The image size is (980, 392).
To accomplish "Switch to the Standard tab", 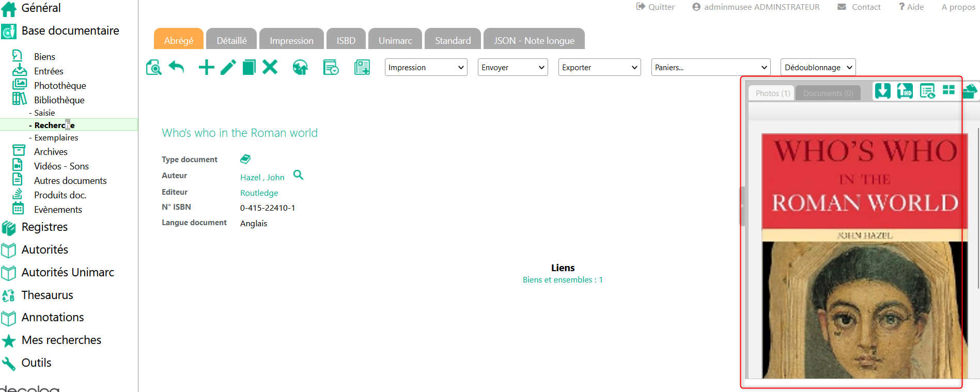I will click(x=453, y=39).
